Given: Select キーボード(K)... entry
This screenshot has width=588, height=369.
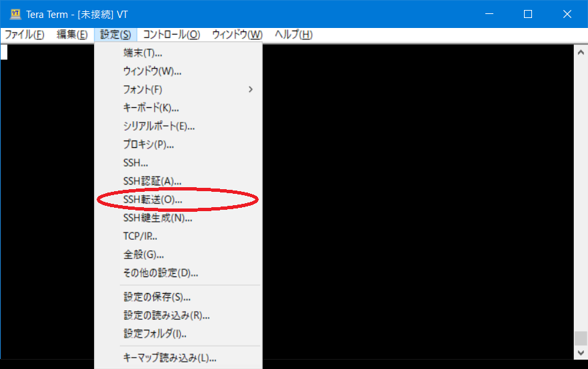Looking at the screenshot, I should point(178,108).
